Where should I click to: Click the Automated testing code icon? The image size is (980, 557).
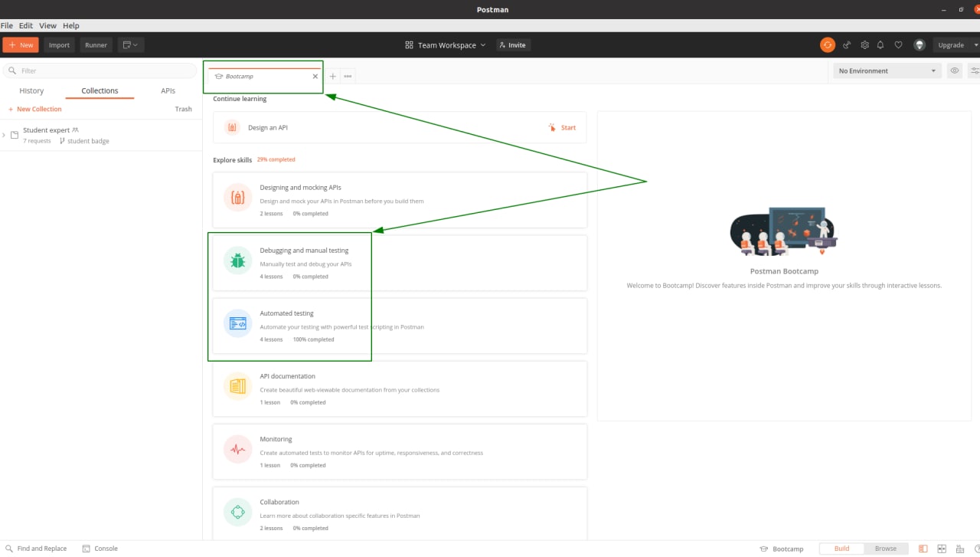pyautogui.click(x=238, y=324)
